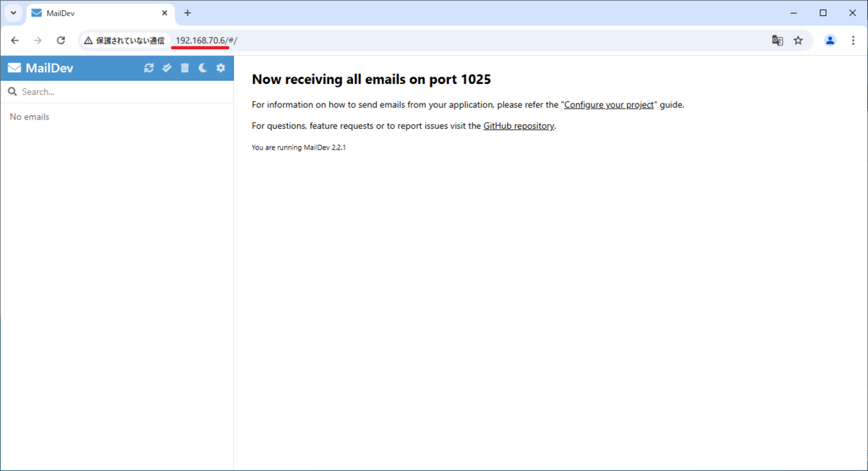Open the Chrome three-dot menu
Image resolution: width=868 pixels, height=471 pixels.
(854, 41)
